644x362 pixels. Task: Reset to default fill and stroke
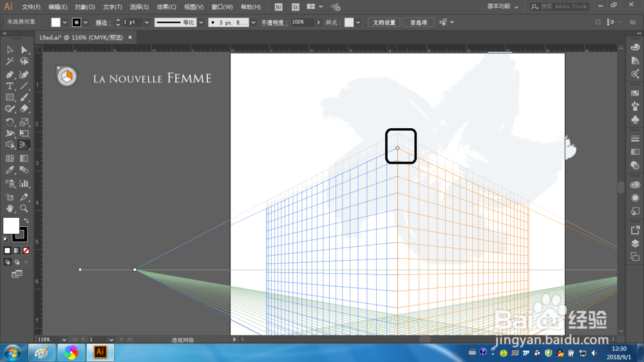(6, 239)
